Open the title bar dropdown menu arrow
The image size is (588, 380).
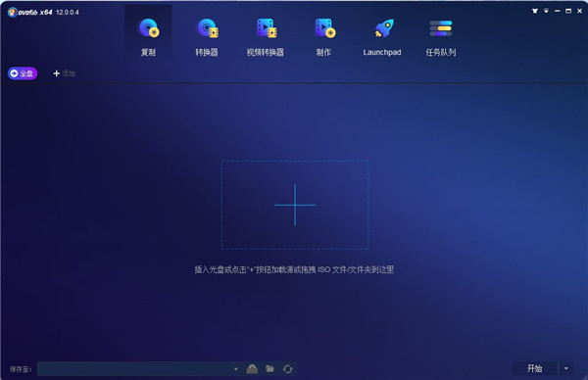[x=546, y=11]
